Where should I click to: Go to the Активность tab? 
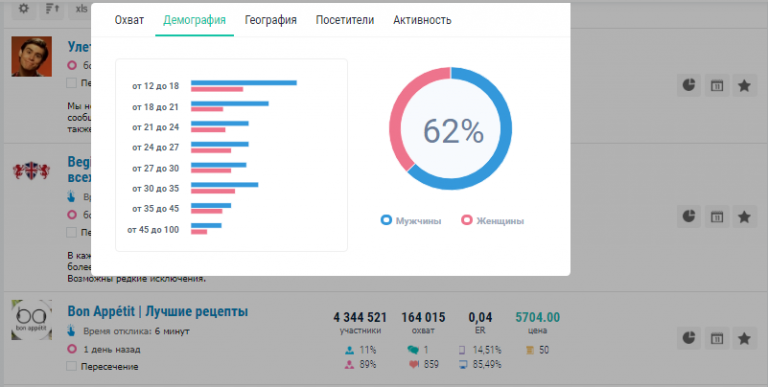tap(422, 20)
